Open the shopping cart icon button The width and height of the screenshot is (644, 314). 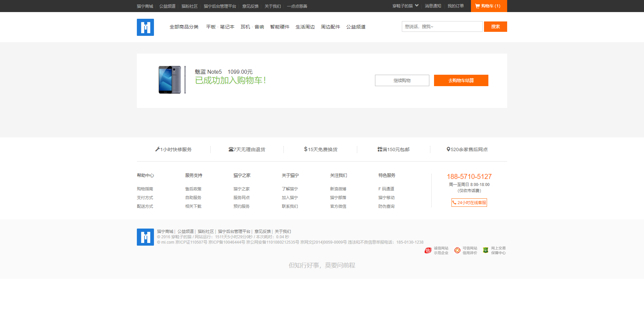coord(489,6)
